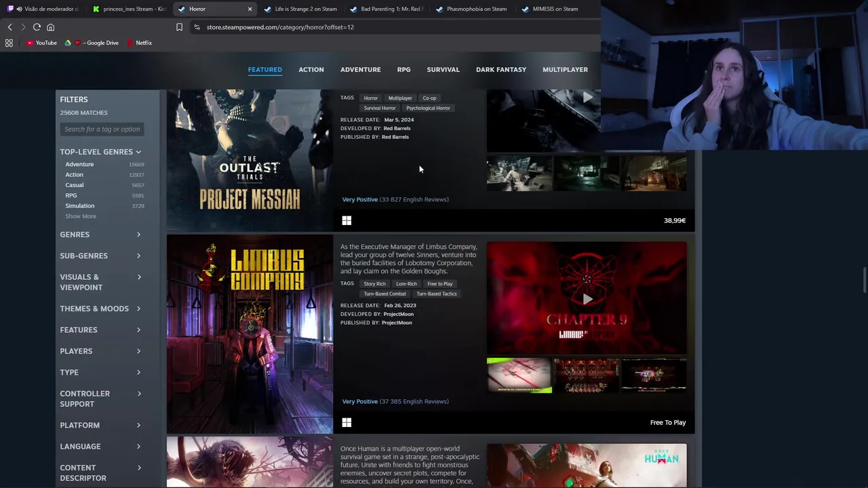Viewport: 868px width, 488px height.
Task: Expand the GENRES filter section
Action: (100, 235)
